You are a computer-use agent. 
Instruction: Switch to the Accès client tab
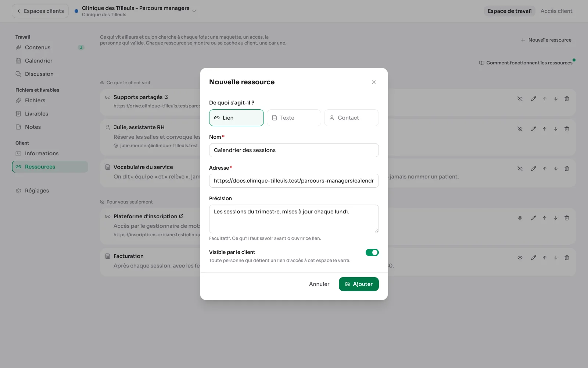point(556,11)
